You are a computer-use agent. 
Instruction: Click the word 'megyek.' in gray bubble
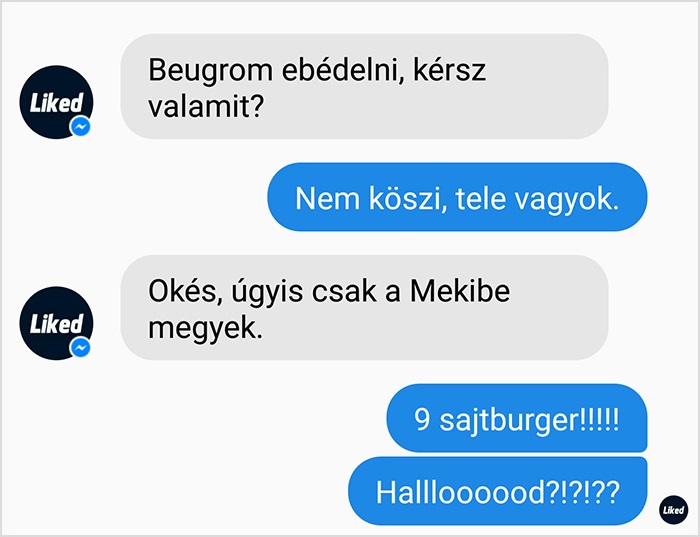click(205, 329)
